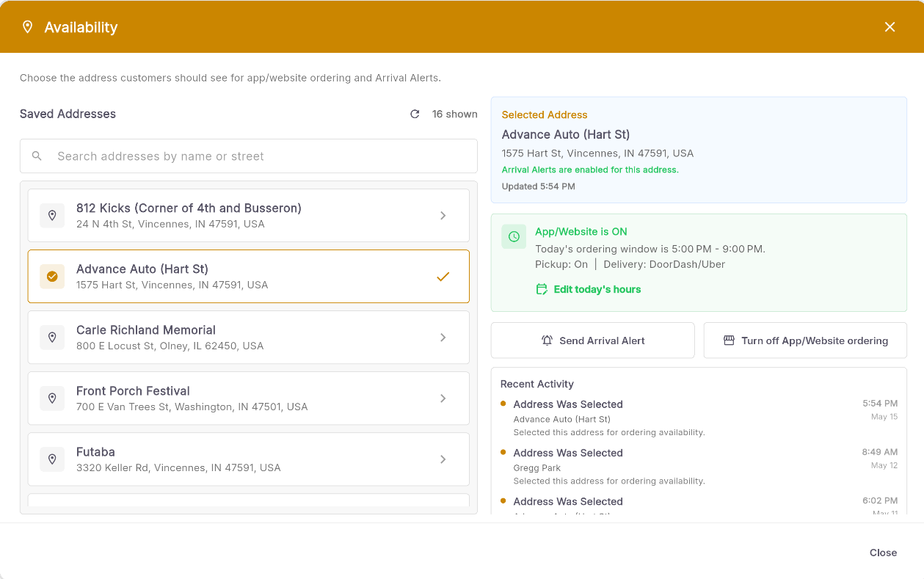The height and width of the screenshot is (579, 924).
Task: Click App/Website is ON status text
Action: click(581, 231)
